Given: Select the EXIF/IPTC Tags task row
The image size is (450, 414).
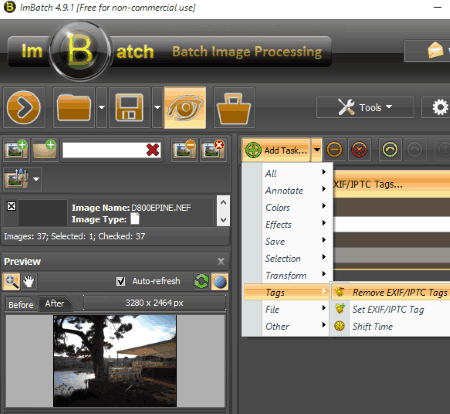Looking at the screenshot, I should 391,184.
